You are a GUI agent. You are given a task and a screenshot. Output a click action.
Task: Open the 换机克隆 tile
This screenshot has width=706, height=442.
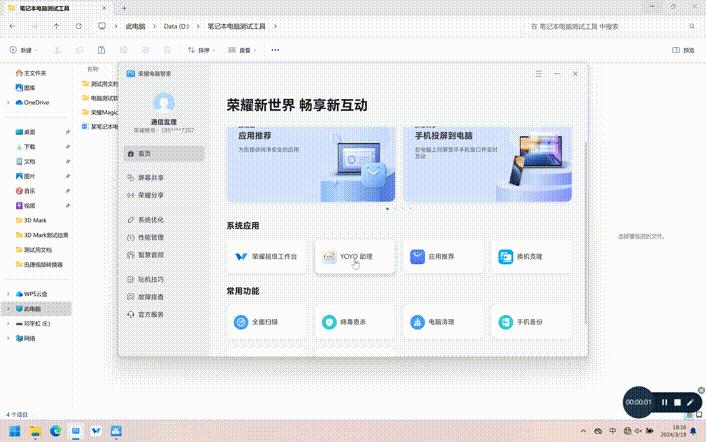point(531,257)
